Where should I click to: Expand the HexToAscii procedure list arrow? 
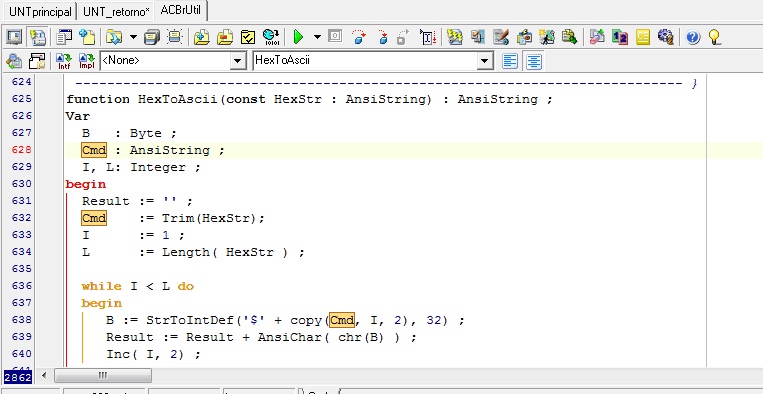coord(485,61)
